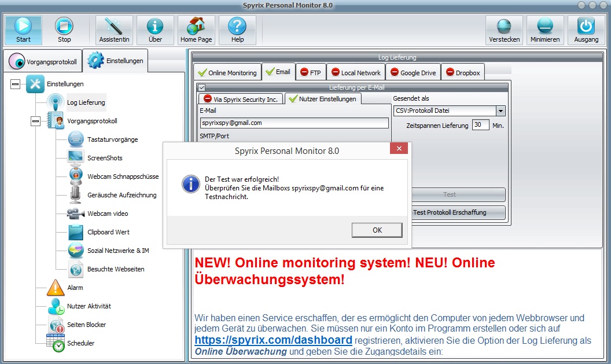
Task: Select Nutzer Aktivität tree entry
Action: tap(89, 306)
